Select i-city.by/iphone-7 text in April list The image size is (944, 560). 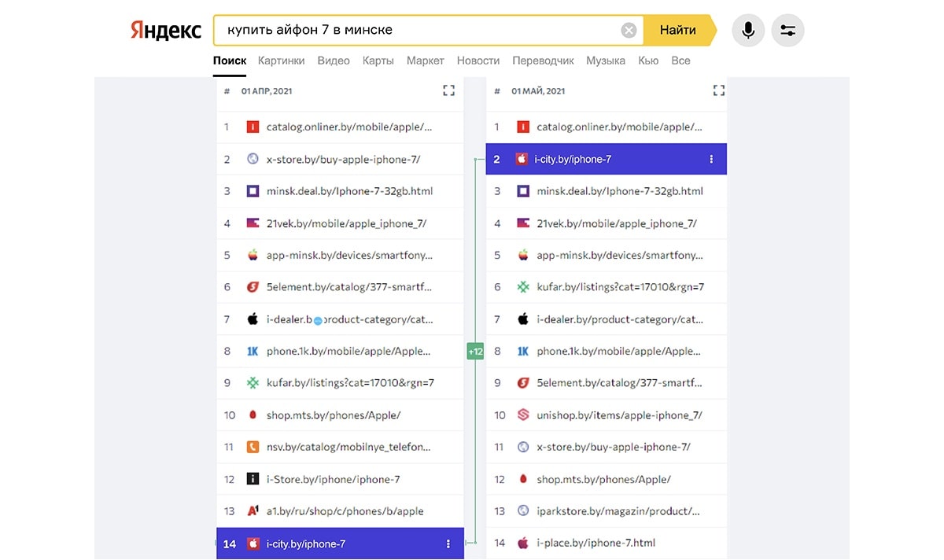(306, 543)
